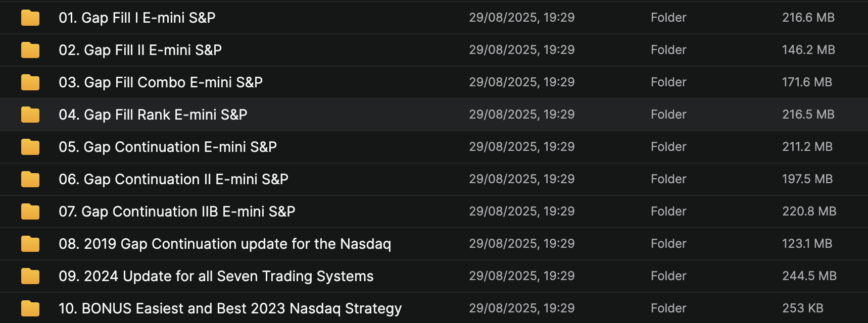Image resolution: width=868 pixels, height=323 pixels.
Task: Click folder icon for 10. BONUS Nasdaq Strategy
Action: point(30,308)
